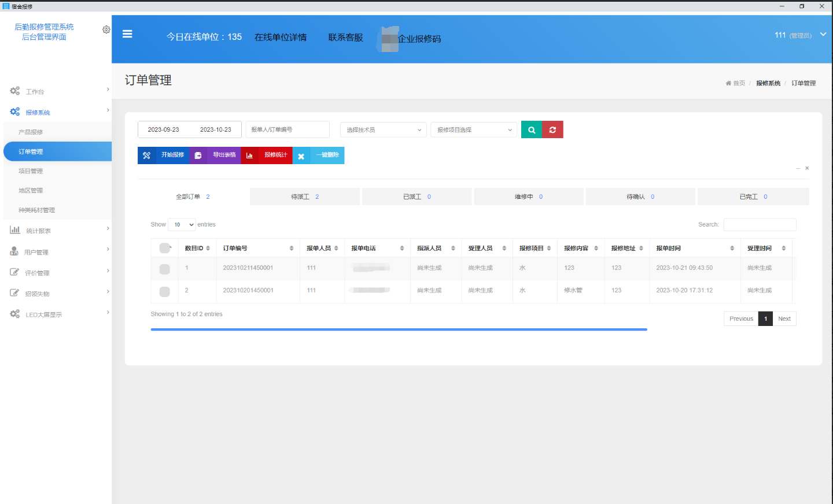Click the red refresh icon beside search
This screenshot has width=833, height=504.
click(x=552, y=129)
